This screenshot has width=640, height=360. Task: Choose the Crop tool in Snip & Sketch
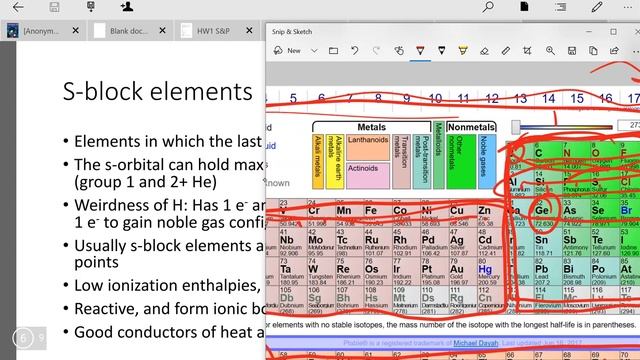(x=527, y=51)
